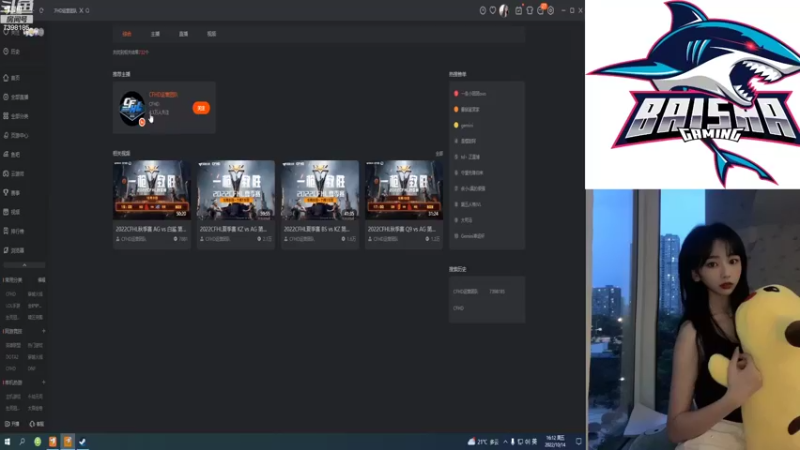The width and height of the screenshot is (800, 450).
Task: Open the 2022CFHL夏季赛 Q9 vs AG video thumbnail
Action: pyautogui.click(x=404, y=189)
